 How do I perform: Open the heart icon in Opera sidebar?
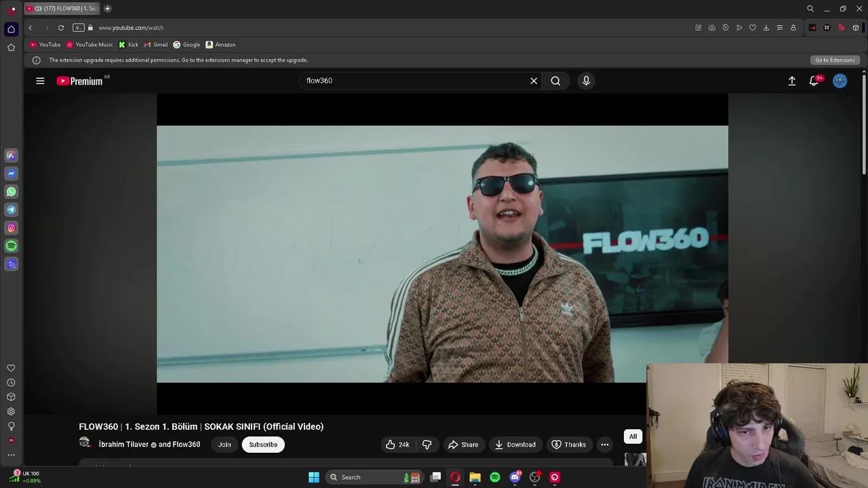click(x=11, y=368)
